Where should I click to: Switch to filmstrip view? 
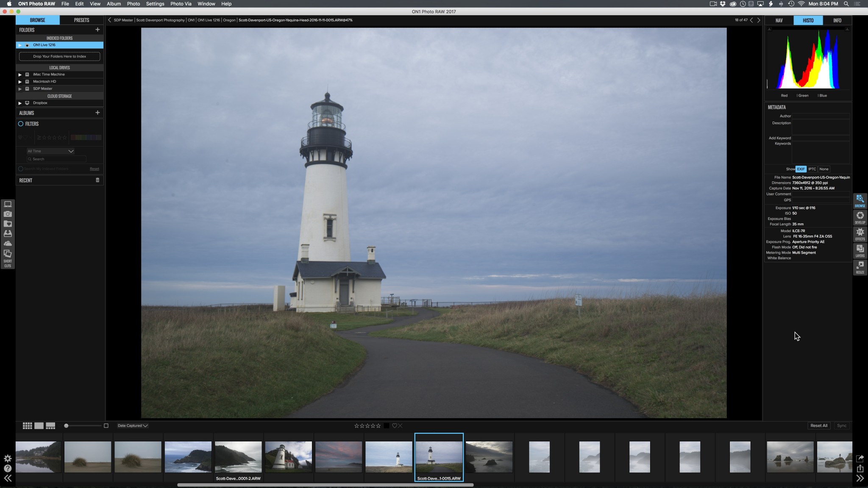tap(50, 426)
